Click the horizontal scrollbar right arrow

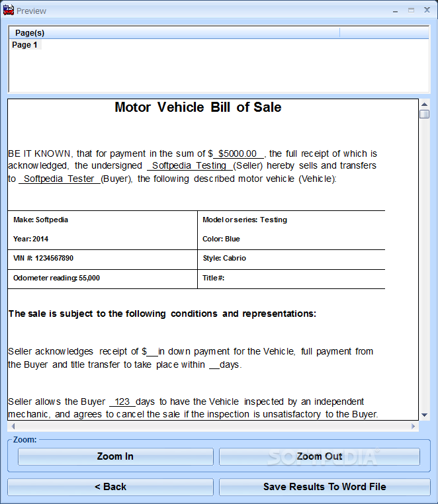click(414, 426)
